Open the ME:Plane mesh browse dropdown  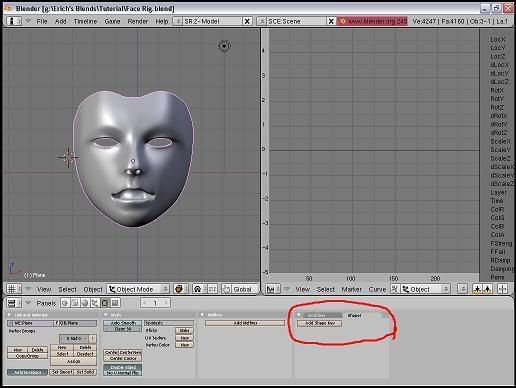pyautogui.click(x=10, y=323)
